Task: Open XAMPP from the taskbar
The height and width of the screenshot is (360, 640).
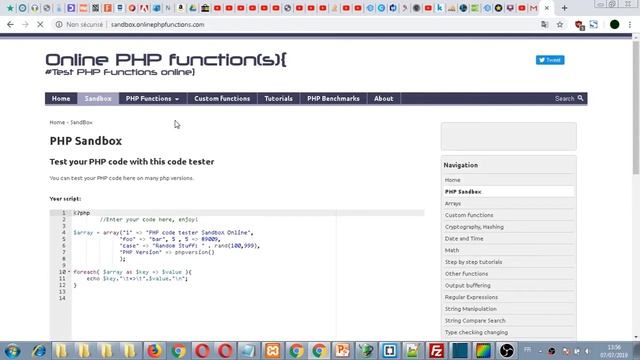Action: click(272, 351)
